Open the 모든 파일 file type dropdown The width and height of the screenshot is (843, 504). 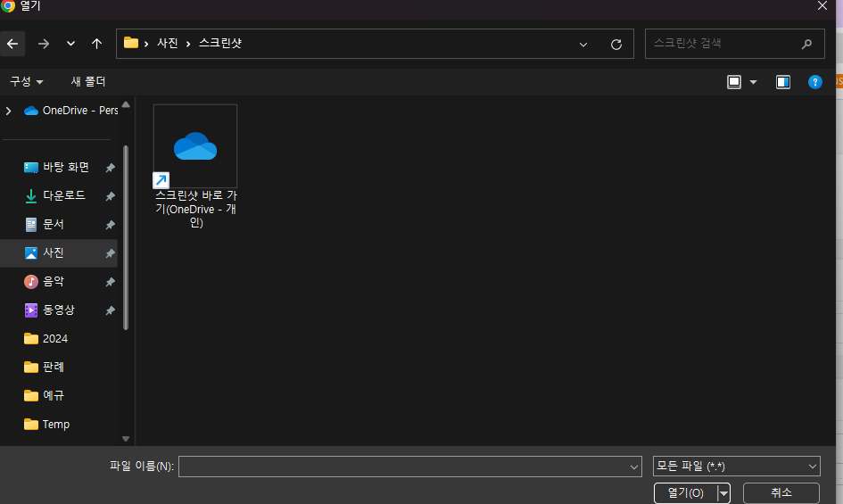737,467
